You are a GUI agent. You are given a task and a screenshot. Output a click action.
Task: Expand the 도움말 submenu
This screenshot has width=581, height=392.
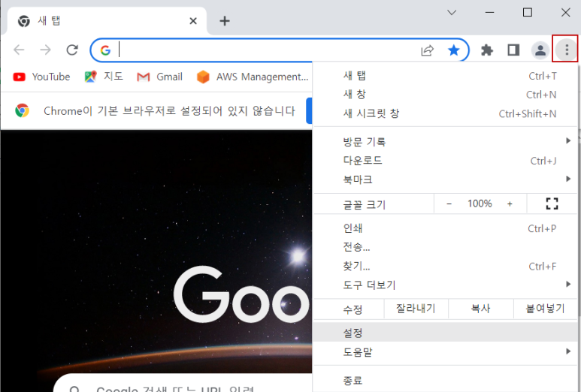click(446, 351)
